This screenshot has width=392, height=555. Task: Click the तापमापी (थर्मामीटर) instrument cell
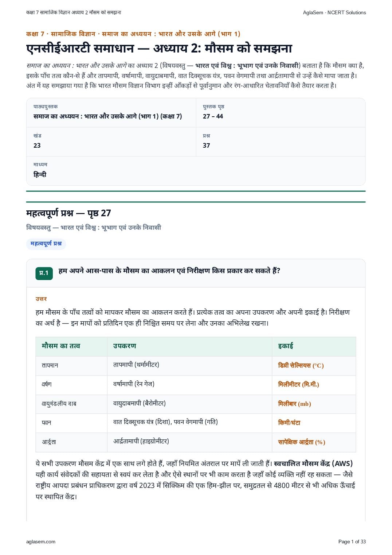189,365
